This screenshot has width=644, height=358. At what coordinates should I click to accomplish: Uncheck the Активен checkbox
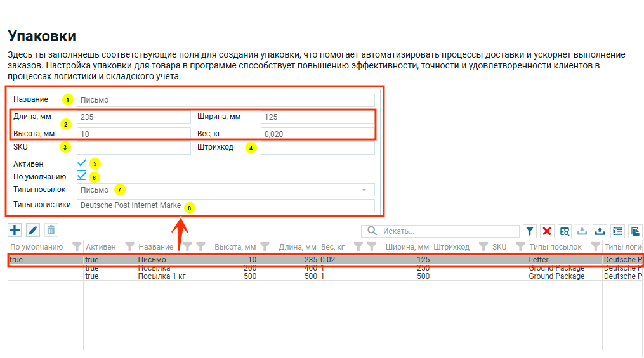pos(81,163)
